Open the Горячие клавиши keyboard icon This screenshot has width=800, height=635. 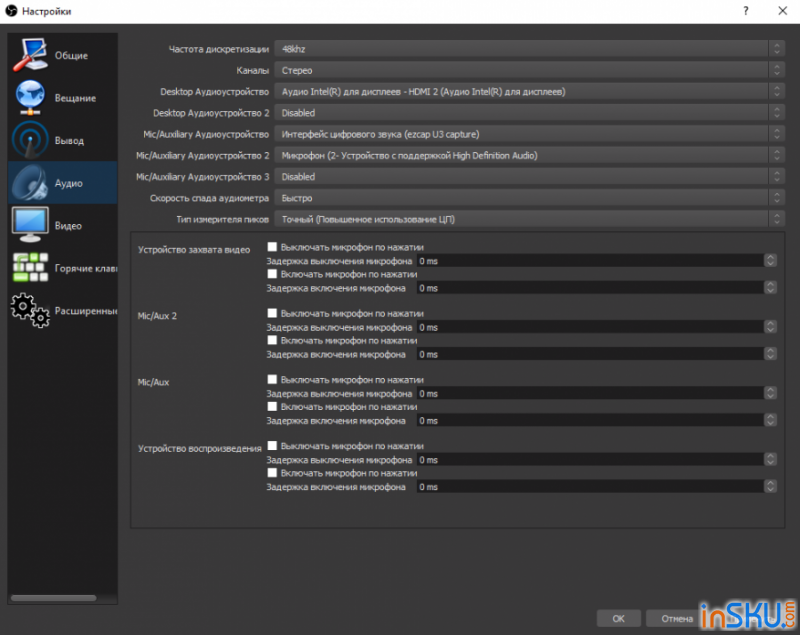click(x=30, y=267)
